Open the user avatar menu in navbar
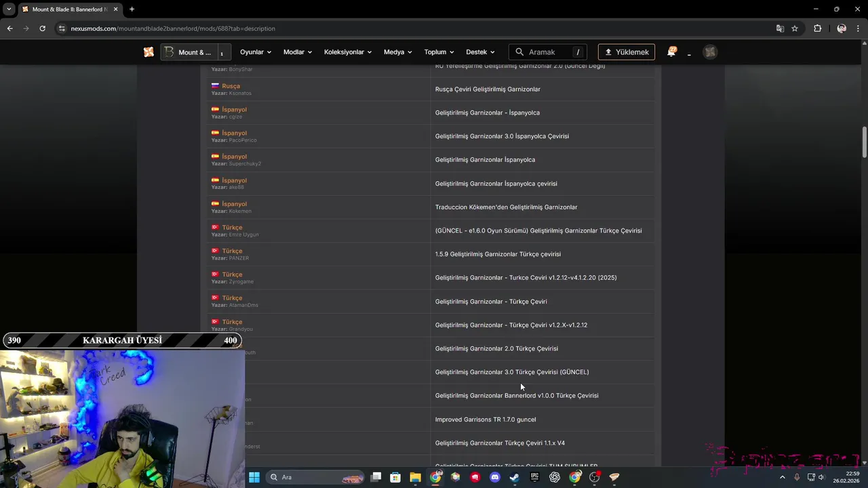 [x=710, y=52]
